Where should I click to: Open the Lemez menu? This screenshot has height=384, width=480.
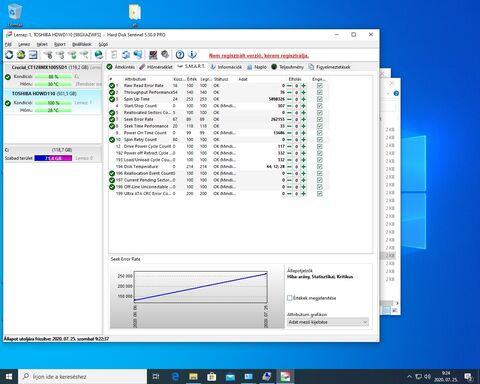(24, 44)
